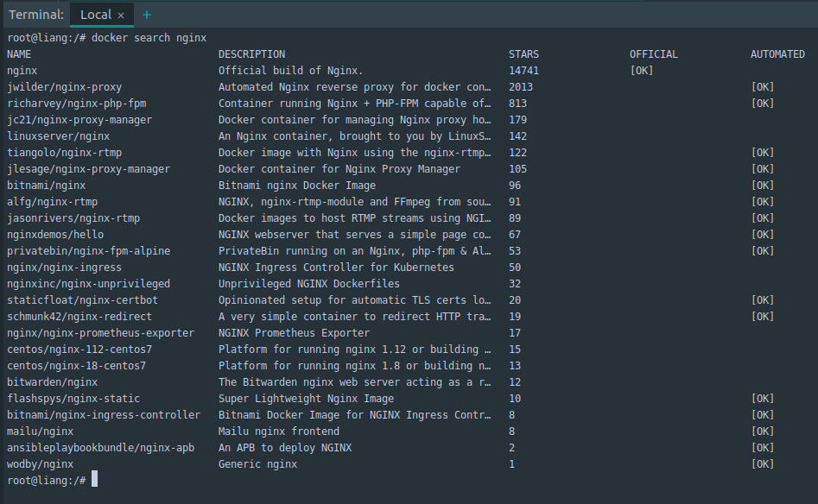This screenshot has height=504, width=818.
Task: Close the Local terminal tab
Action: [121, 15]
